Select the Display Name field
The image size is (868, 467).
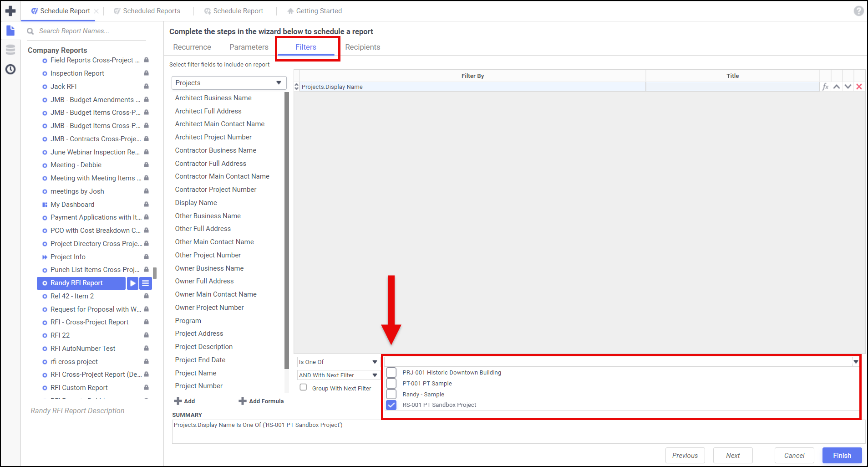196,202
